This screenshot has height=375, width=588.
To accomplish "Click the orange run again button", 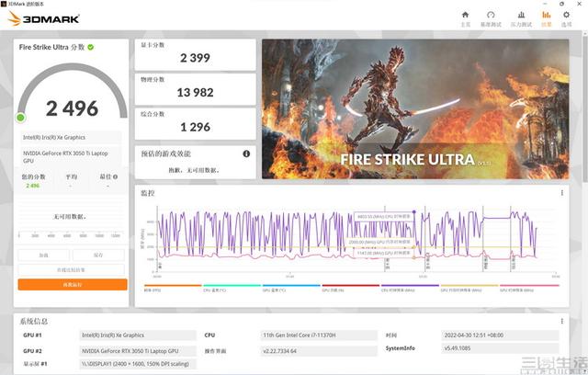I will 72,285.
